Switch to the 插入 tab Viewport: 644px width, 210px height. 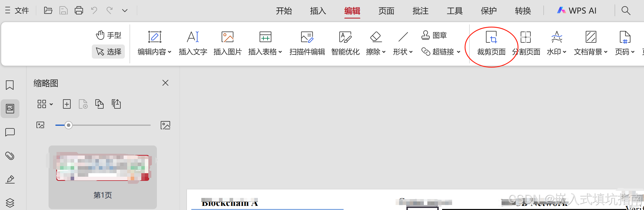pos(318,11)
